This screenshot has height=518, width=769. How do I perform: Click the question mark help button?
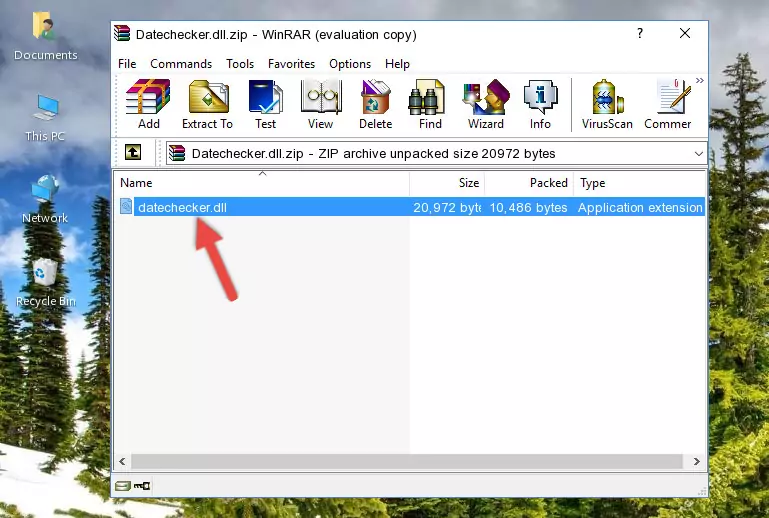[640, 33]
